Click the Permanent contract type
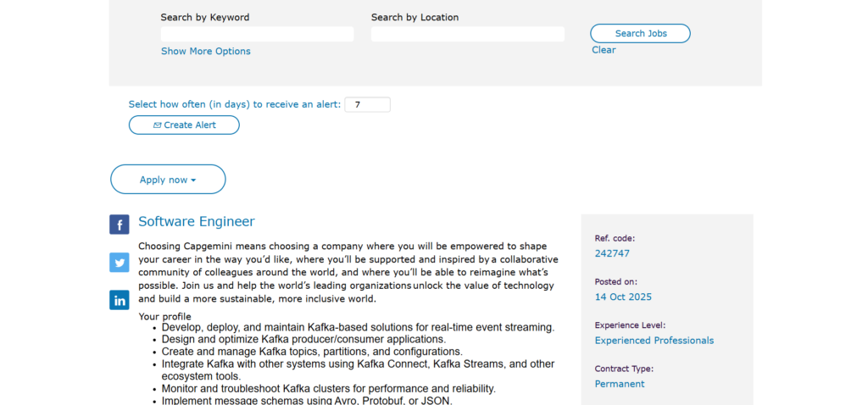 pyautogui.click(x=619, y=384)
